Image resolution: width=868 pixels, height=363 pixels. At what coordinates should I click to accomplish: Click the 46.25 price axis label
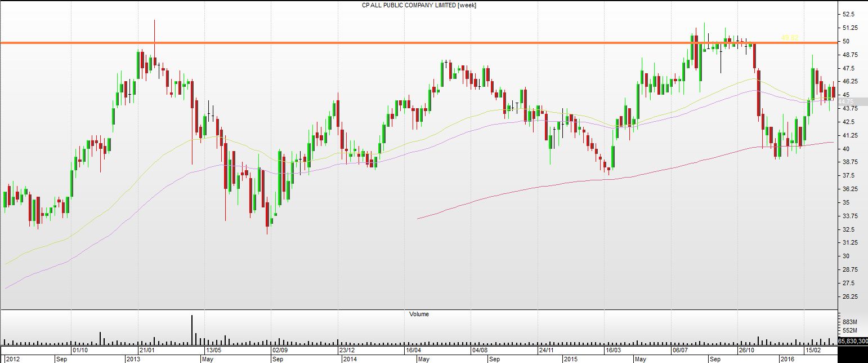click(x=850, y=81)
